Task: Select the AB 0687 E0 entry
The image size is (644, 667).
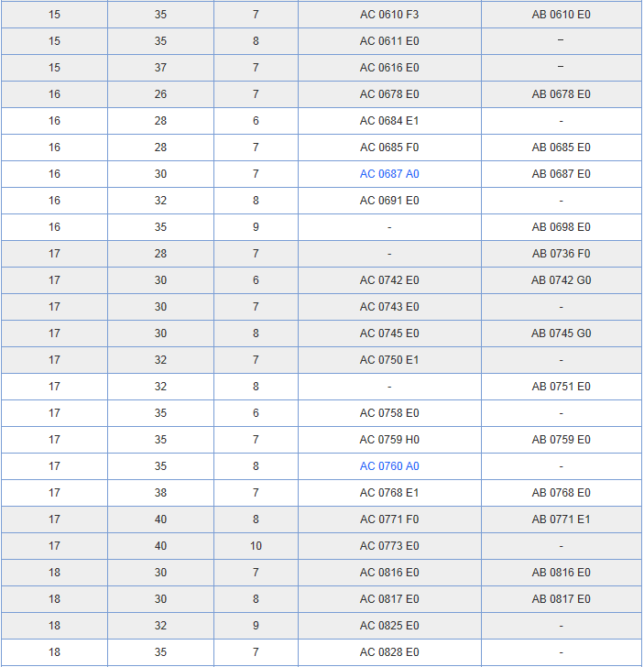Action: [561, 174]
